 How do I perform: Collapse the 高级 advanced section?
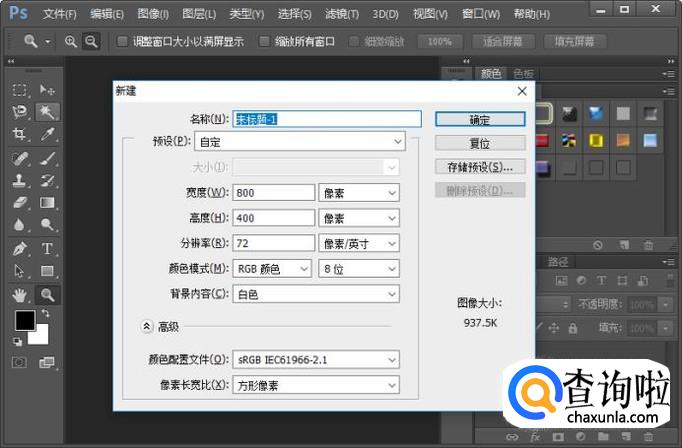[147, 326]
